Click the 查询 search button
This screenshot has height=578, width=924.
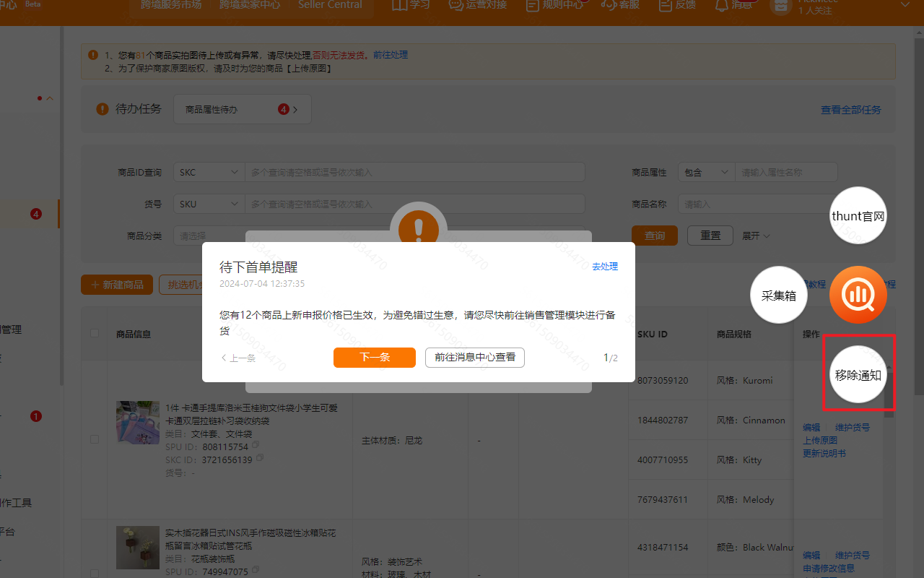[655, 236]
